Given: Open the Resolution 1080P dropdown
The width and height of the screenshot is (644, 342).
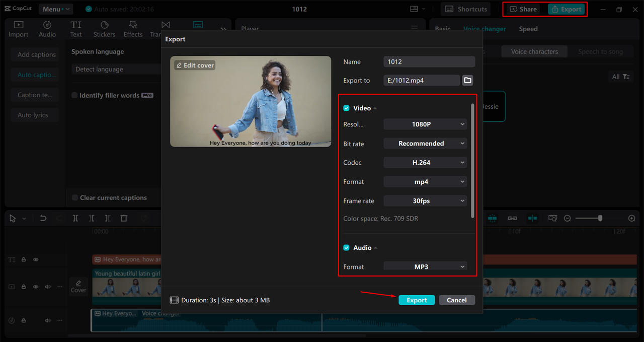Looking at the screenshot, I should click(x=425, y=124).
